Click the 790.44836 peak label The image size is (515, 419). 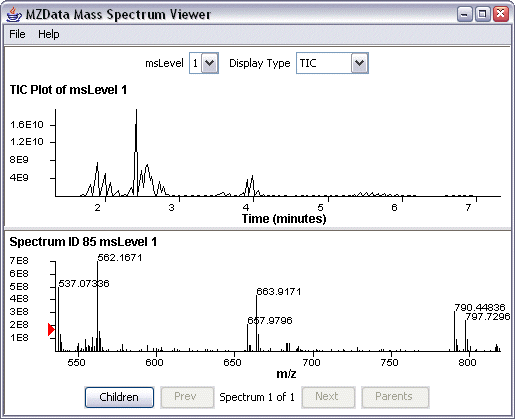[480, 307]
